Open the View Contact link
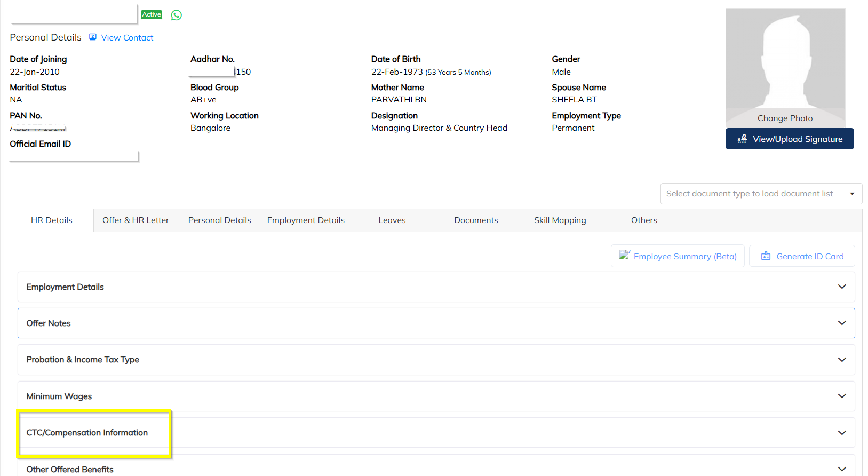 (x=128, y=38)
